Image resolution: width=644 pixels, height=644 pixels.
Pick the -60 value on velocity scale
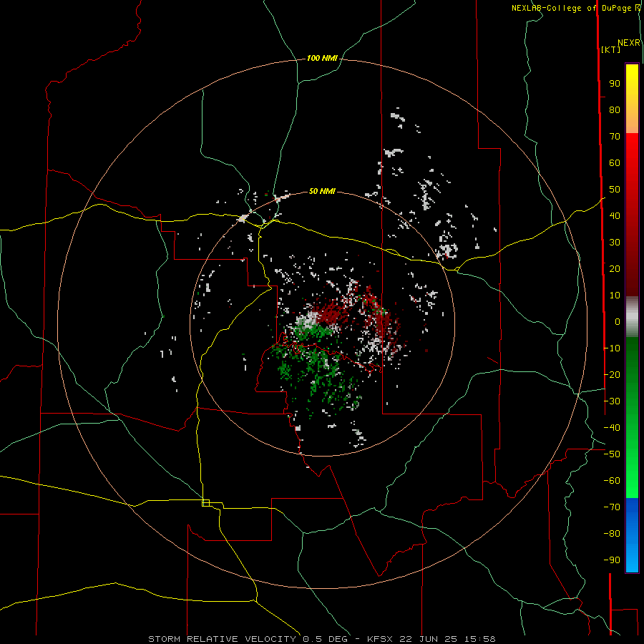tap(612, 481)
